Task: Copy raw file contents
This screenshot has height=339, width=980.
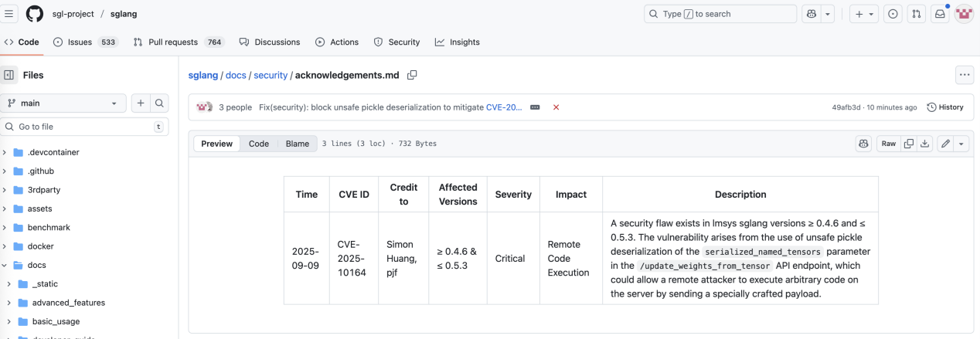Action: coord(909,144)
